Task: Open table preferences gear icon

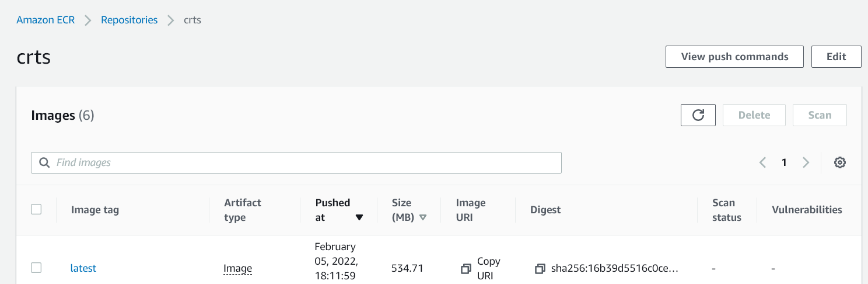Action: [x=839, y=162]
